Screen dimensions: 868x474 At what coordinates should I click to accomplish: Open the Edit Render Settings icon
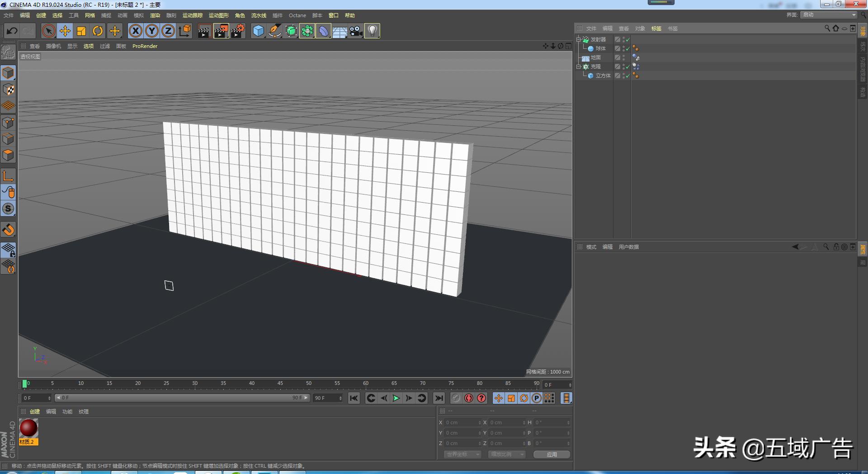coord(238,31)
